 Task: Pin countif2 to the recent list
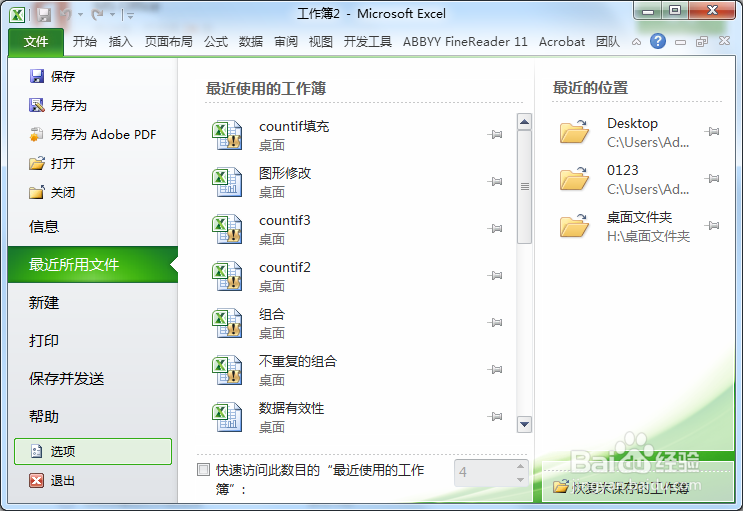[x=495, y=275]
